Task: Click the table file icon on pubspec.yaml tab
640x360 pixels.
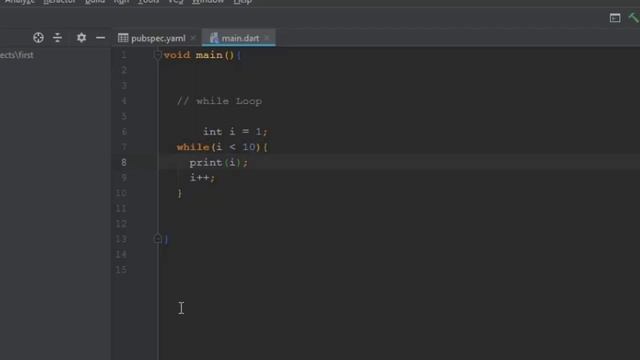Action: coord(123,38)
